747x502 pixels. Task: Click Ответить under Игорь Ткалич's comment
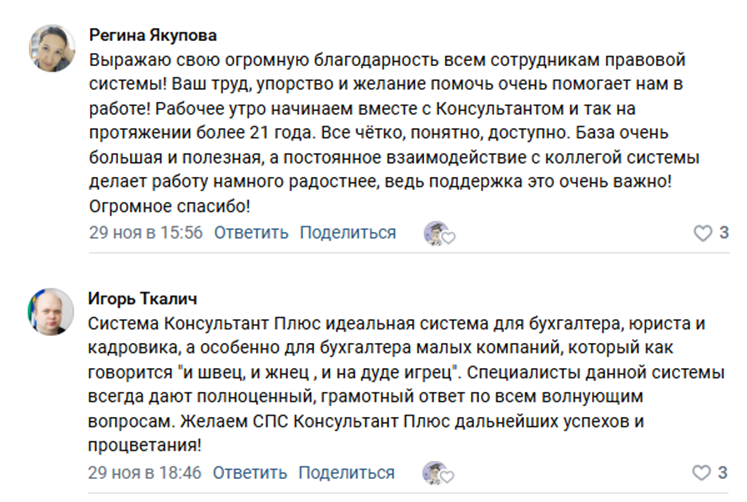(x=250, y=473)
